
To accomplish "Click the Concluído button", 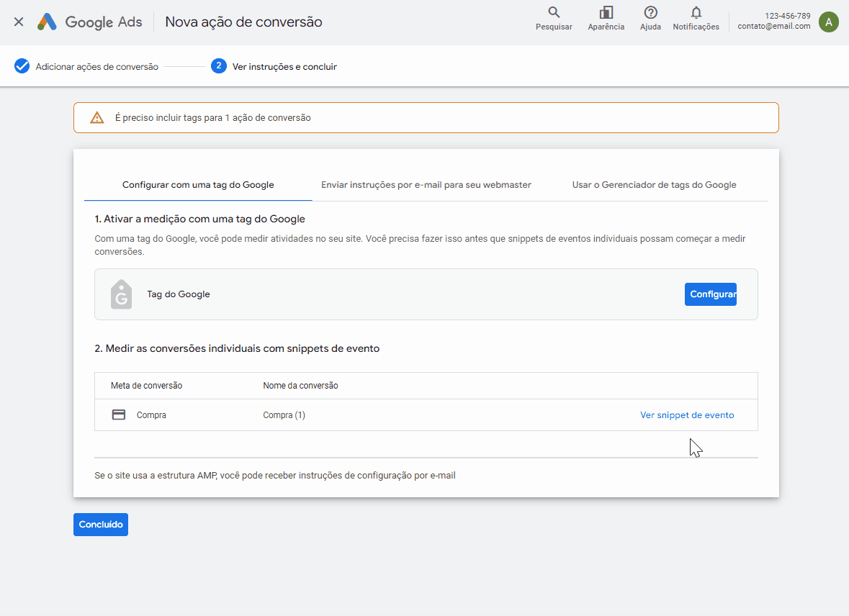I will click(101, 525).
